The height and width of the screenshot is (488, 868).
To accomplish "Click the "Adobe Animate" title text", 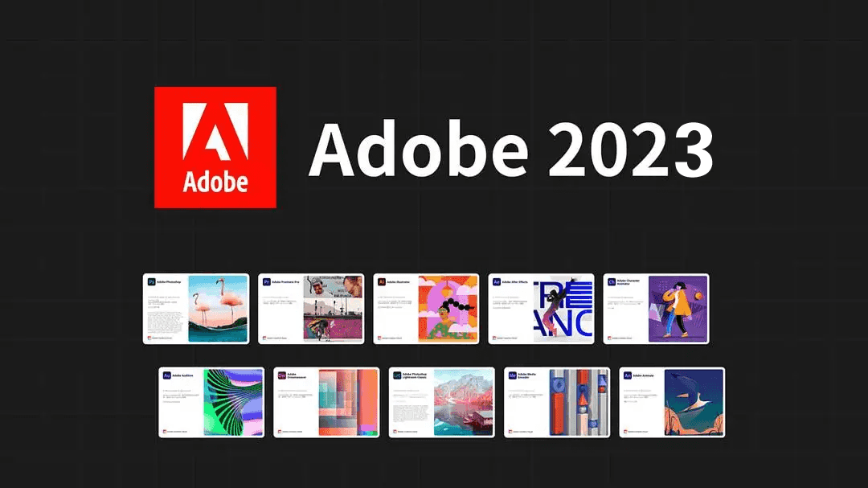I will coord(644,375).
